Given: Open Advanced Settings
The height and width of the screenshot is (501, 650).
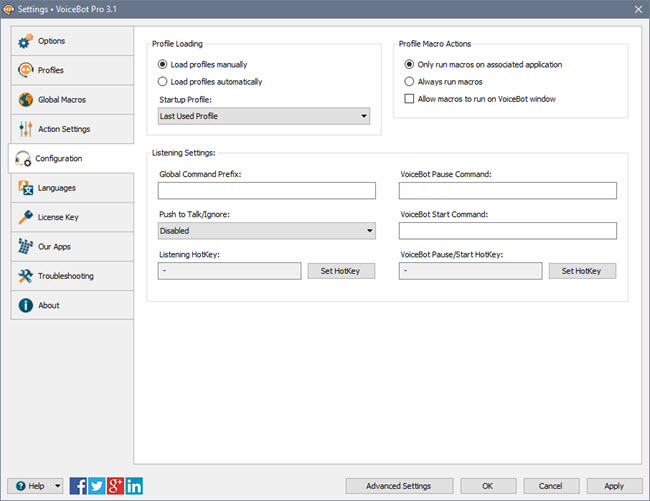Looking at the screenshot, I should click(x=399, y=486).
